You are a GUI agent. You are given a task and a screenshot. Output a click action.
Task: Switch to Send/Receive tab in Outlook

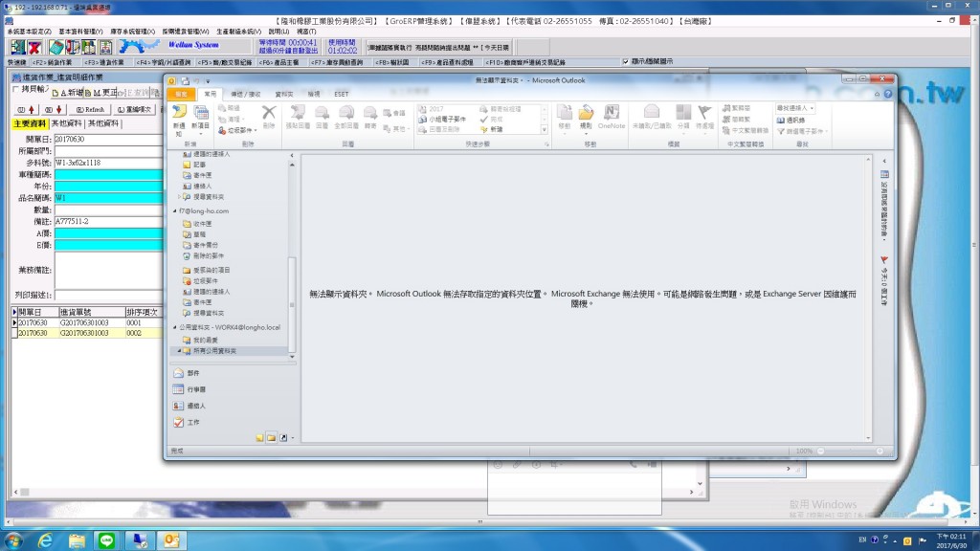tap(246, 95)
